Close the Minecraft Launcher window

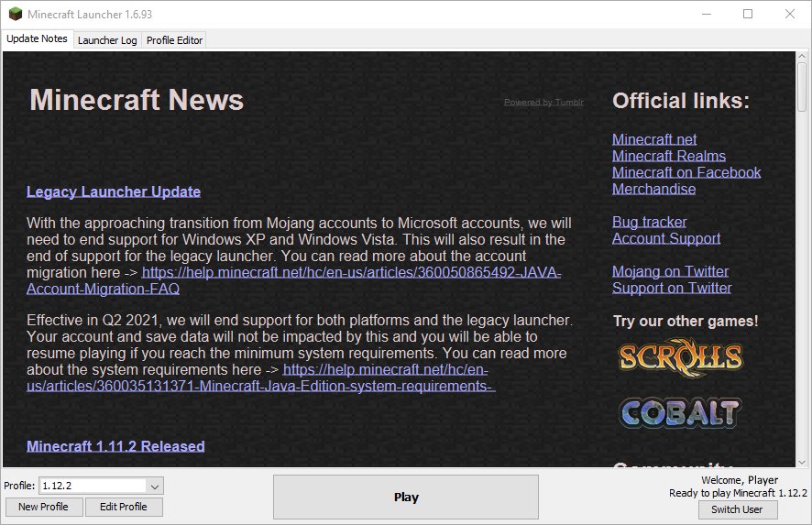click(x=790, y=14)
